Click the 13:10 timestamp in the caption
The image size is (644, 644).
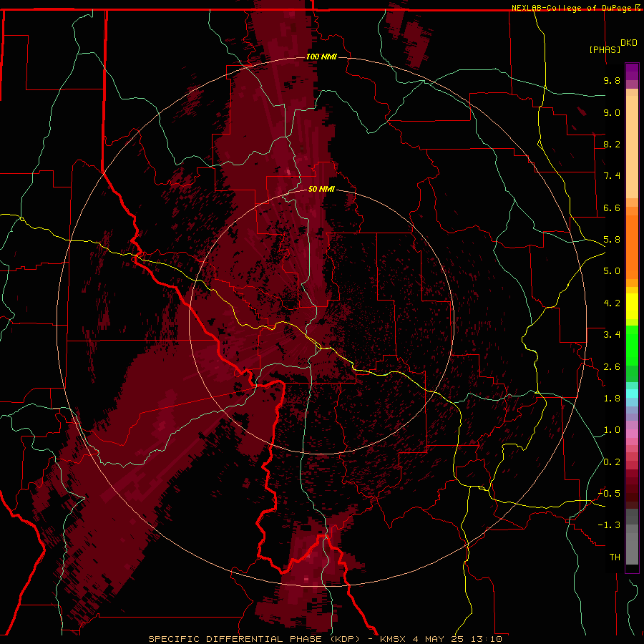(487, 639)
